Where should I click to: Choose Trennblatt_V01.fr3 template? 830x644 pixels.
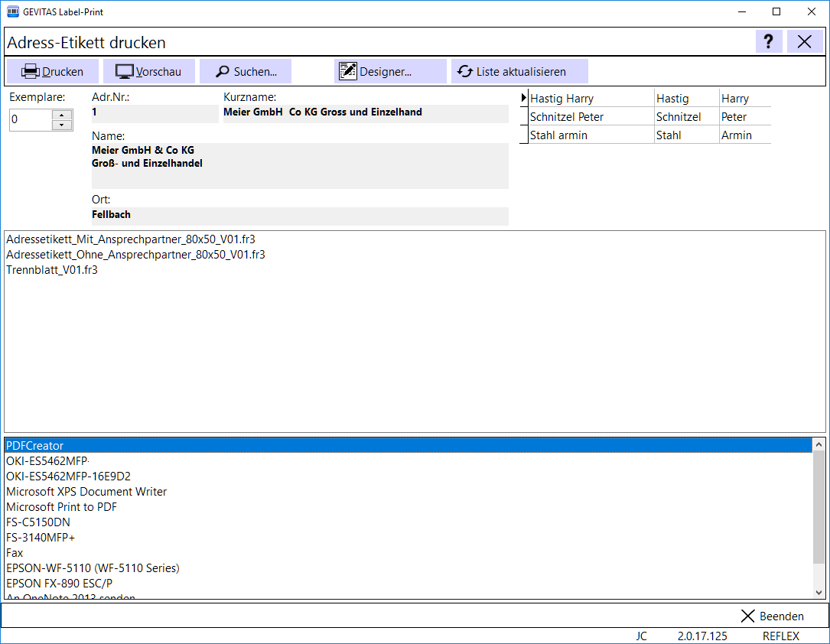(52, 270)
